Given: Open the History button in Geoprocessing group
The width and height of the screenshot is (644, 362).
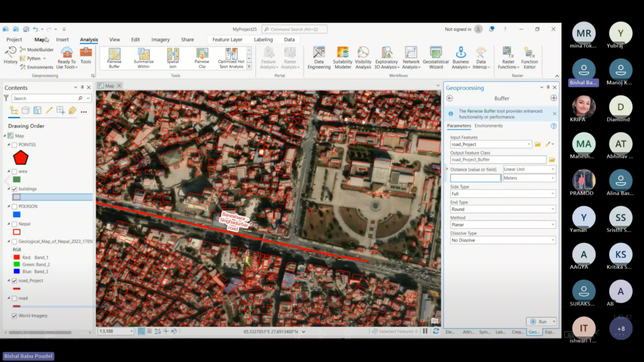Looking at the screenshot, I should coord(11,56).
